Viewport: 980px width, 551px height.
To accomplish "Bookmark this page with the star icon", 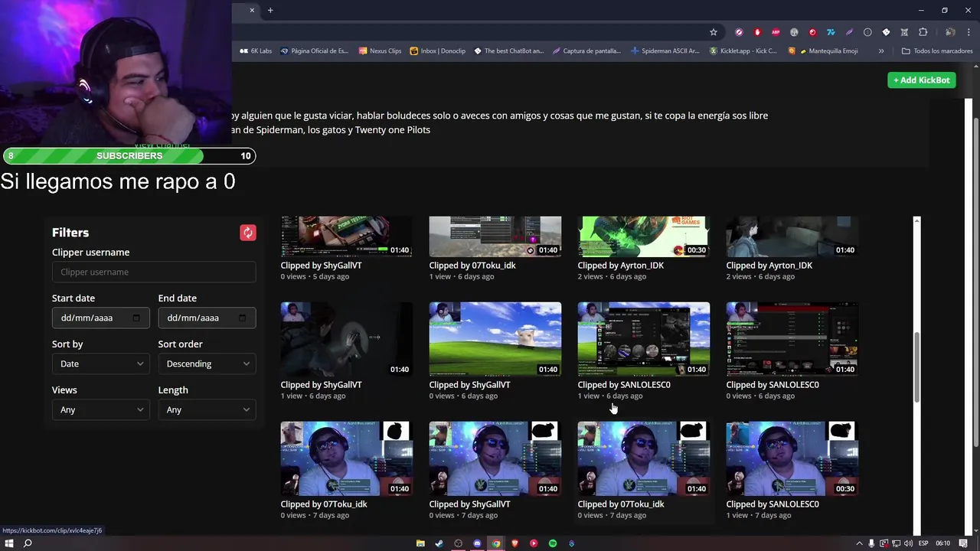I will pyautogui.click(x=714, y=32).
